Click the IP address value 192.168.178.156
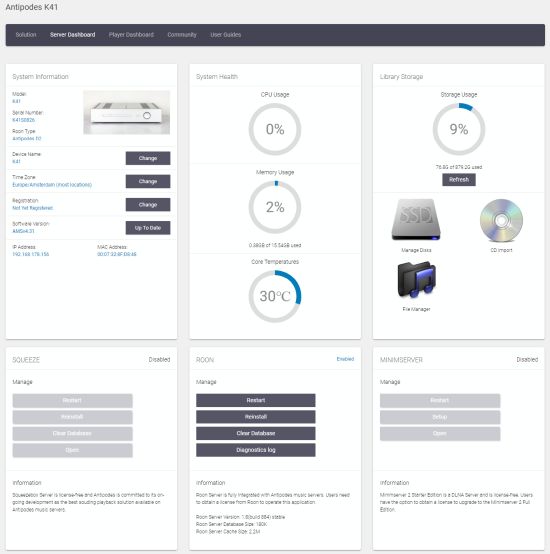Viewport: 550px width, 554px height. [x=31, y=254]
